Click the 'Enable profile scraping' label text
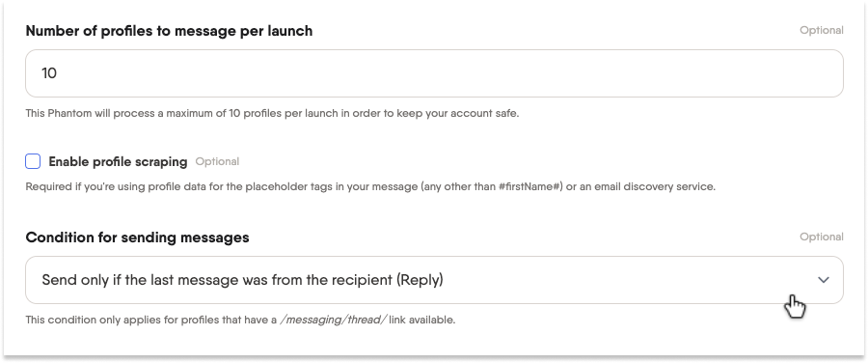This screenshot has width=868, height=363. [118, 162]
